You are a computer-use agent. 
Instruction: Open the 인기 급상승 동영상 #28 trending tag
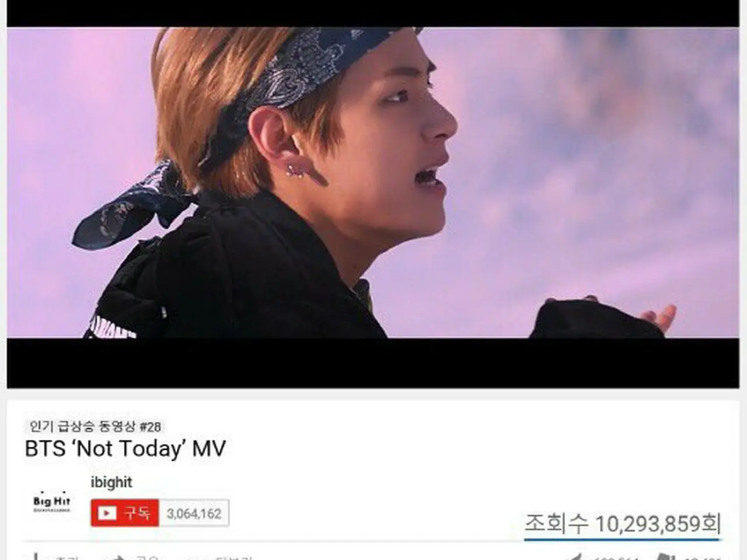click(95, 426)
